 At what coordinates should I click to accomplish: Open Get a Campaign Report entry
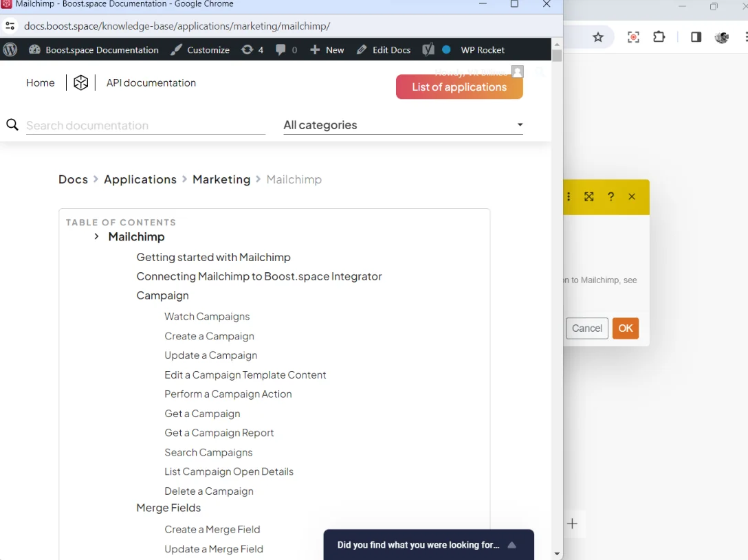[x=219, y=433]
